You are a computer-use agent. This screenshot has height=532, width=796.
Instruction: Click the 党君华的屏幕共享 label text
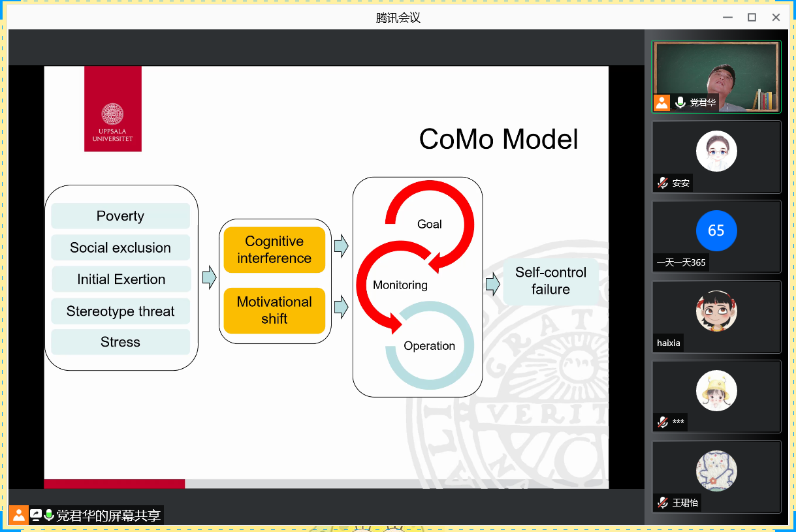(x=108, y=515)
